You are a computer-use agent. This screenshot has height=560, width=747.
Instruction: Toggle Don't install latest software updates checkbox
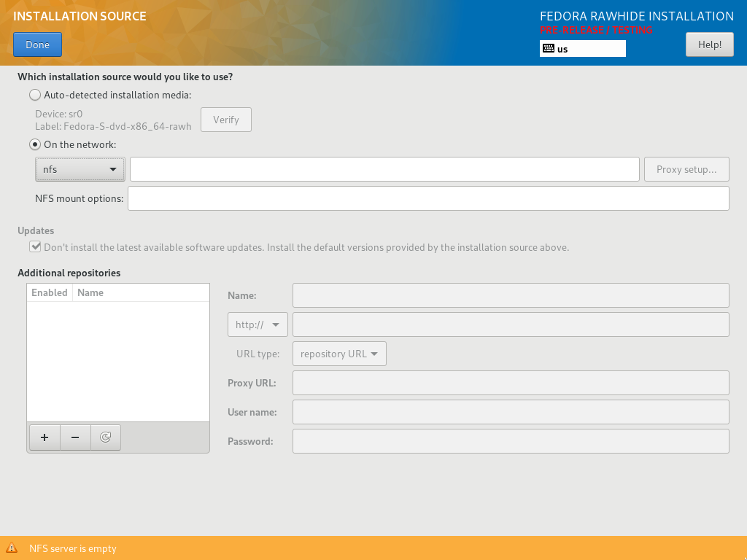point(35,246)
